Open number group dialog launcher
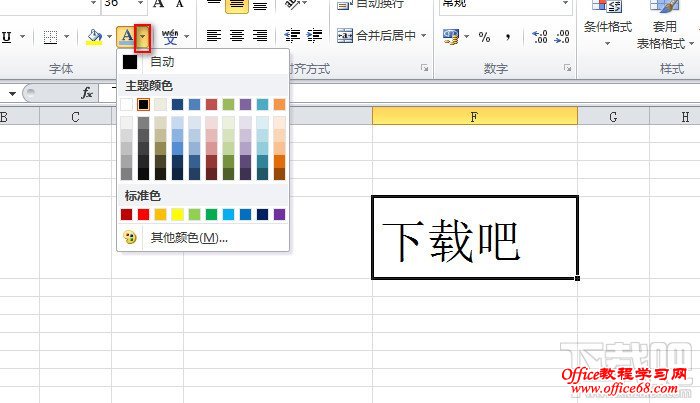The image size is (700, 403). pyautogui.click(x=567, y=68)
